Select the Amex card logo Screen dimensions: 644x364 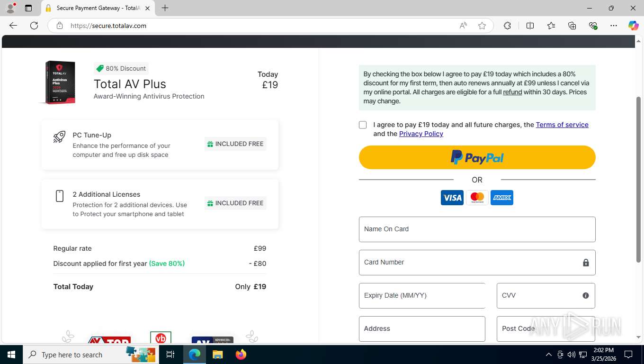[x=502, y=198]
